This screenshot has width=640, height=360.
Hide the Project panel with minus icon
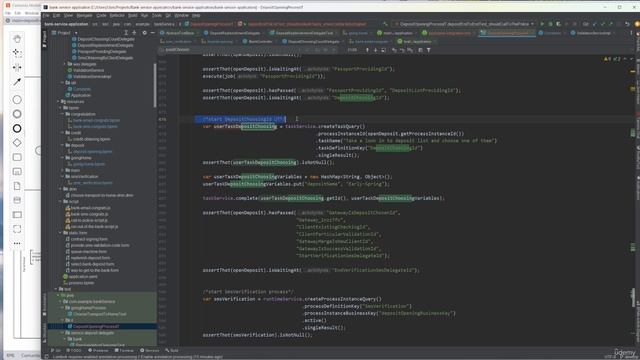click(x=152, y=33)
